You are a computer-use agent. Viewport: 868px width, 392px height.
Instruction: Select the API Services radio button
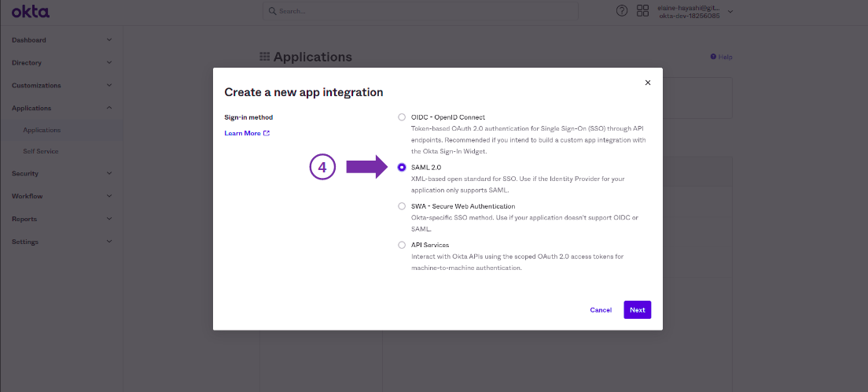[403, 245]
